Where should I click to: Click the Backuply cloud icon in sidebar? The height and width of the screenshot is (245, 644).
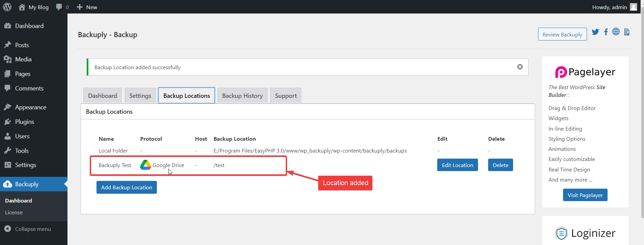click(x=7, y=184)
